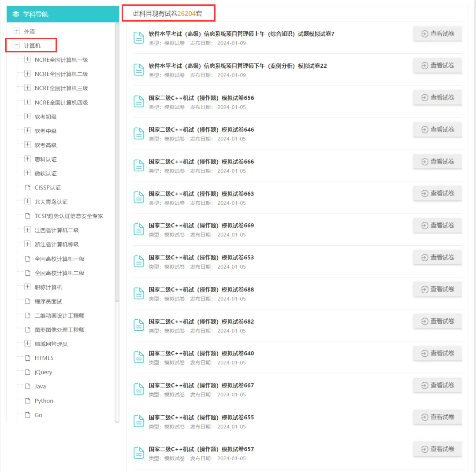The image size is (476, 473).
Task: Expand the 软考高级 category
Action: pyautogui.click(x=27, y=145)
